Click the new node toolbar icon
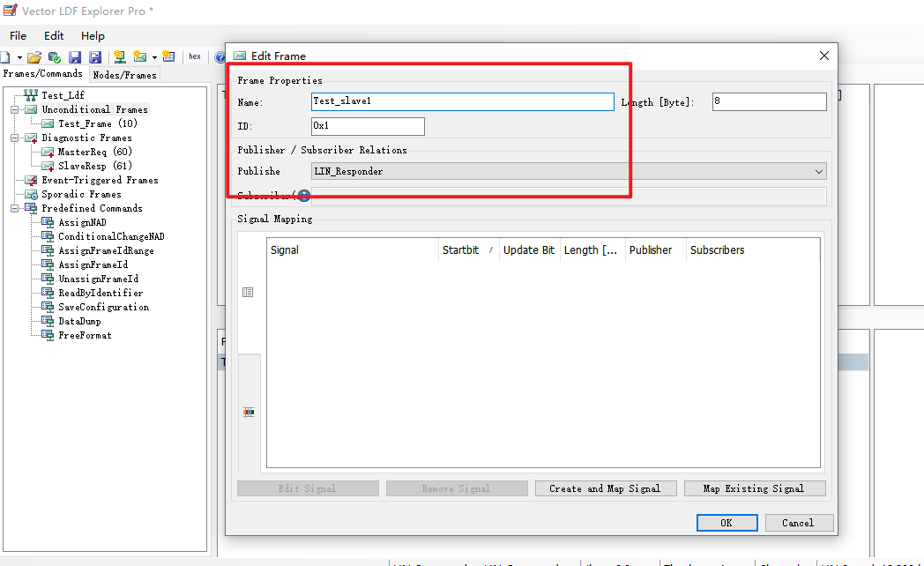924x566 pixels. click(x=120, y=56)
